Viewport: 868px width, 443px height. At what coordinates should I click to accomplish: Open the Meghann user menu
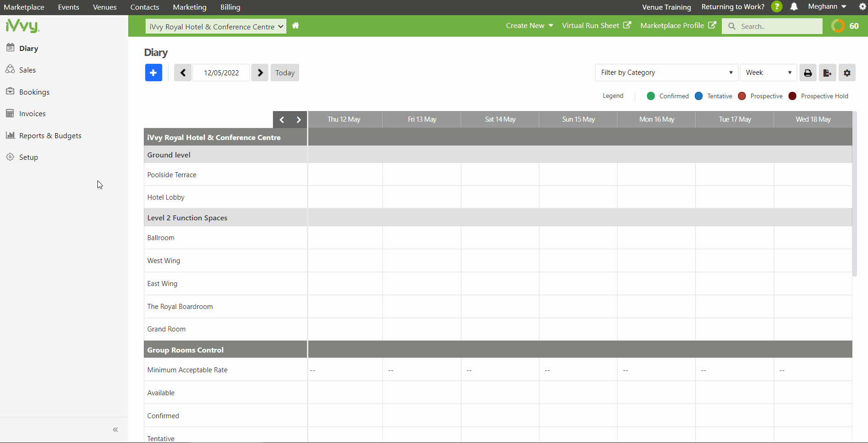(827, 6)
